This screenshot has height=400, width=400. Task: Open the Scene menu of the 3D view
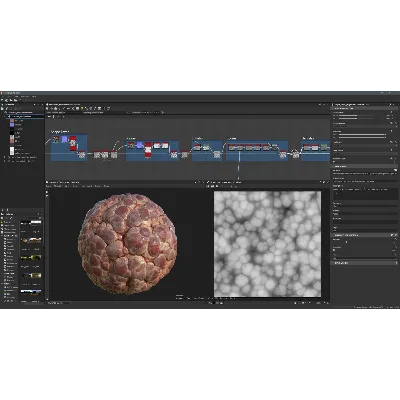coord(48,186)
